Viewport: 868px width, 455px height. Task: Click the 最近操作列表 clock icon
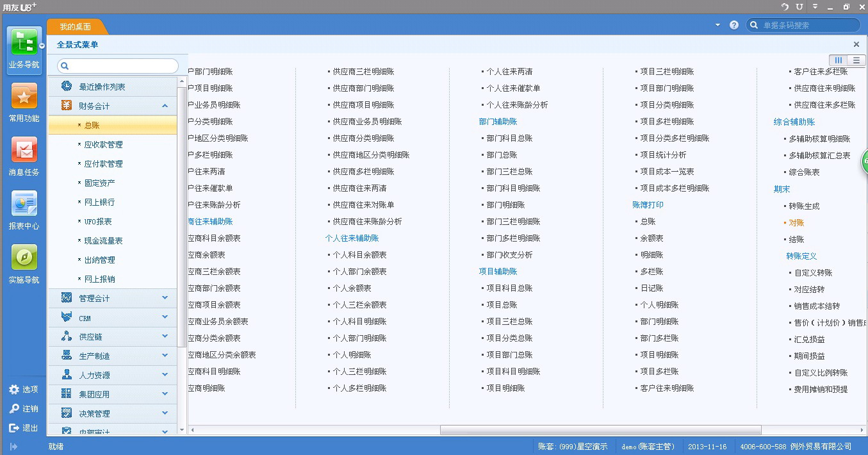67,87
